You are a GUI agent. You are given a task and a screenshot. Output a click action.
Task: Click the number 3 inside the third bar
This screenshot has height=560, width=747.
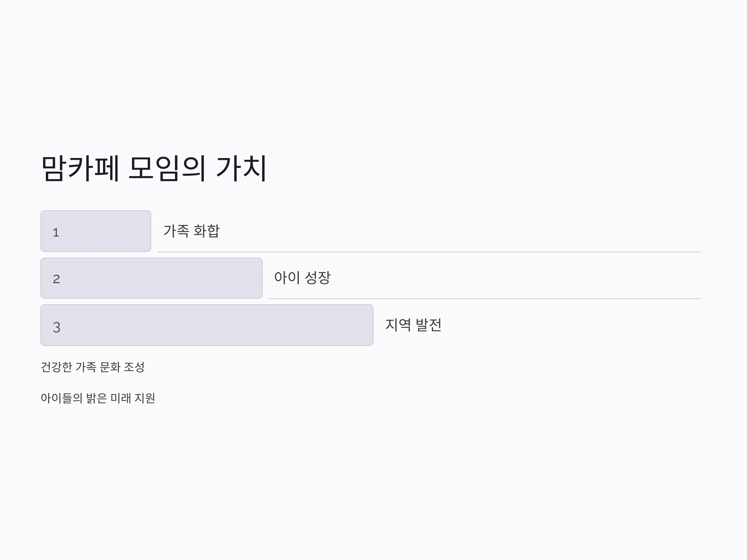56,327
